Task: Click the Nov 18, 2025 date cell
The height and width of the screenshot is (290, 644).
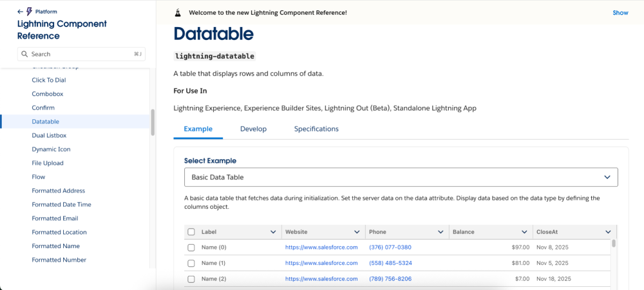Action: [554, 278]
